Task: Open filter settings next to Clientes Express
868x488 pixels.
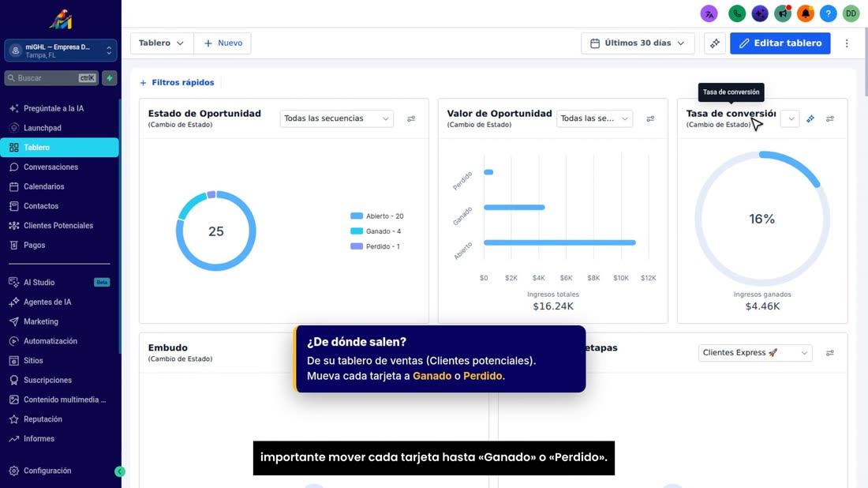Action: [x=830, y=353]
